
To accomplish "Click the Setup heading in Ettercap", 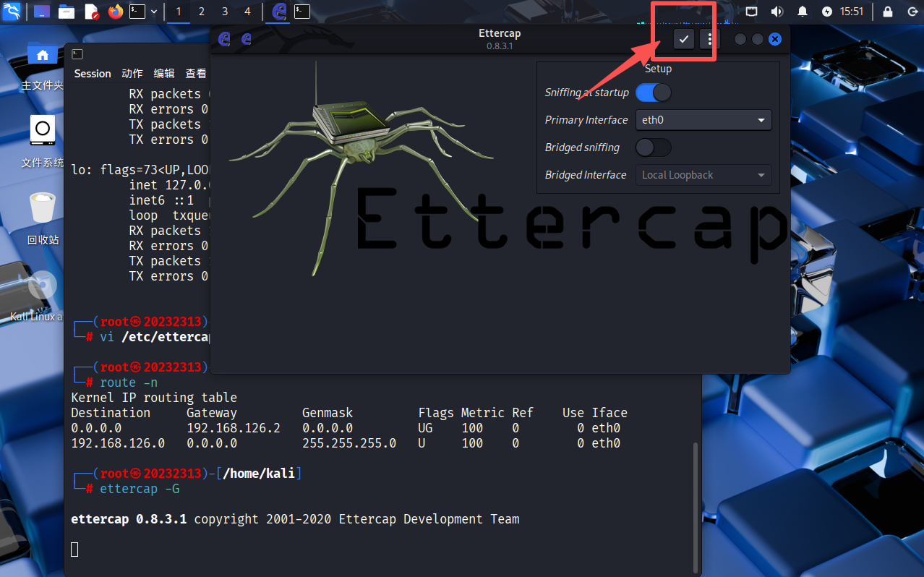I will click(x=658, y=69).
